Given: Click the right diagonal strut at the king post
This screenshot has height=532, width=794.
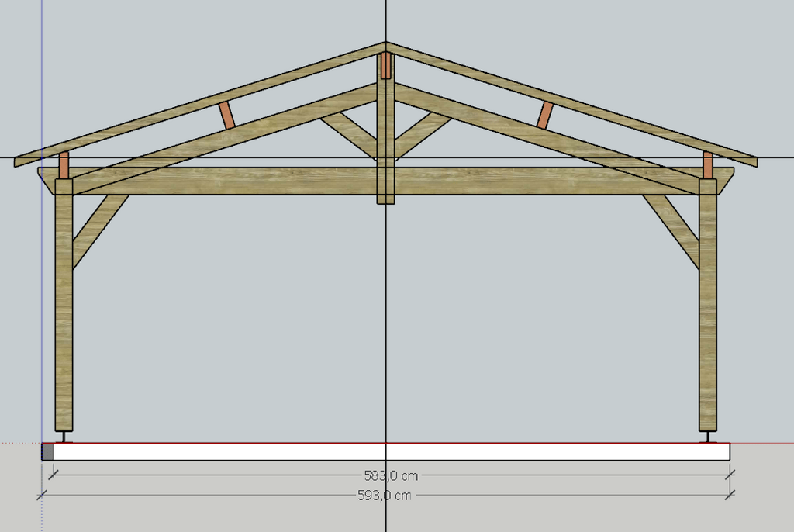Looking at the screenshot, I should (423, 135).
